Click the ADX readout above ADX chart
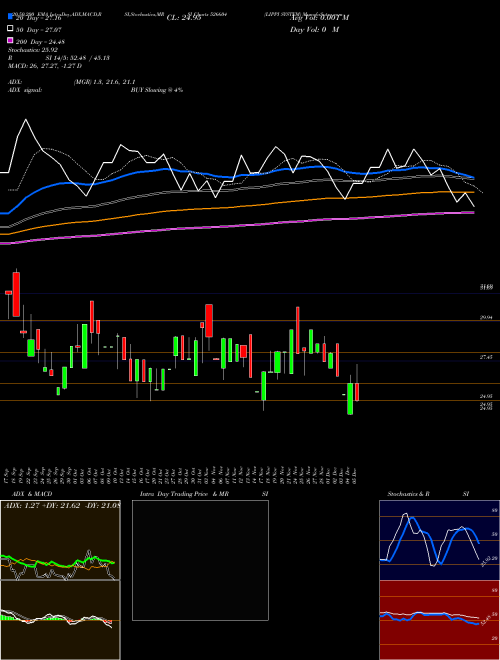This screenshot has height=660, width=500. [x=61, y=505]
